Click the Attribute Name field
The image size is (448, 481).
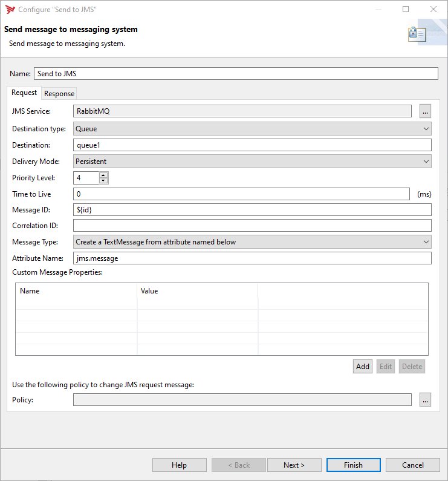click(252, 258)
